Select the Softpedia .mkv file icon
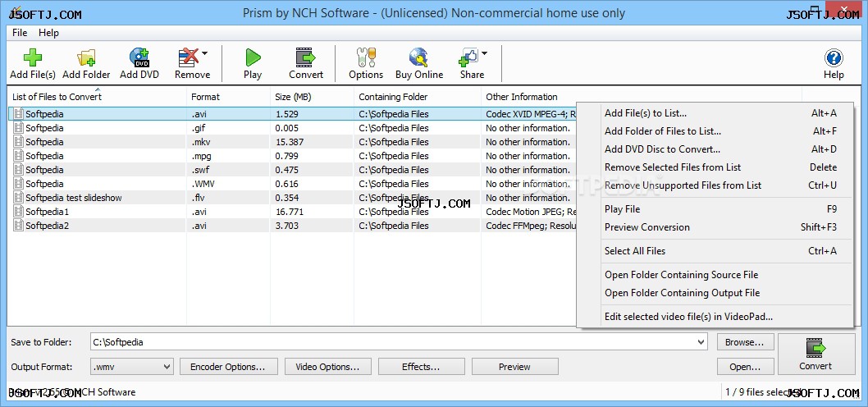 (x=19, y=142)
